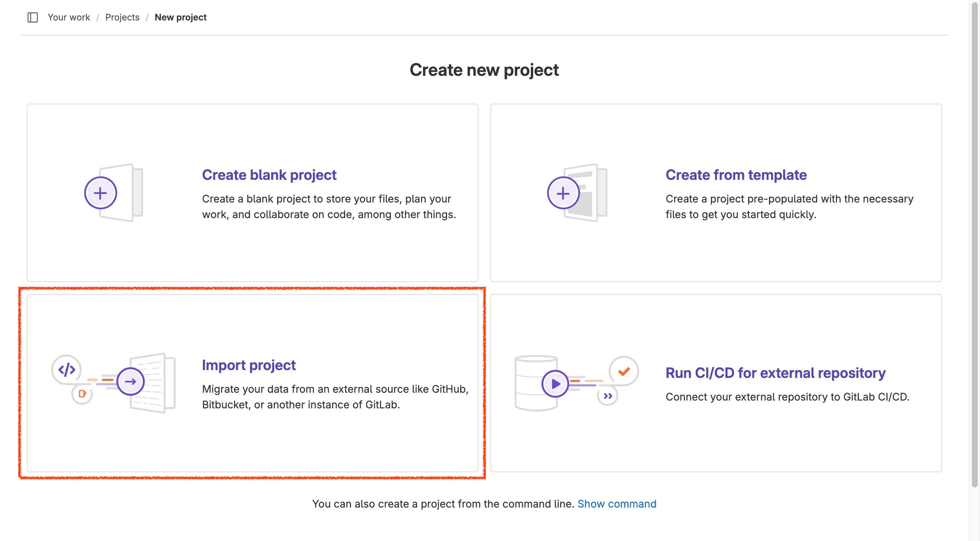Open 'Run CI/CD for external repository'
The width and height of the screenshot is (980, 541).
(x=775, y=373)
